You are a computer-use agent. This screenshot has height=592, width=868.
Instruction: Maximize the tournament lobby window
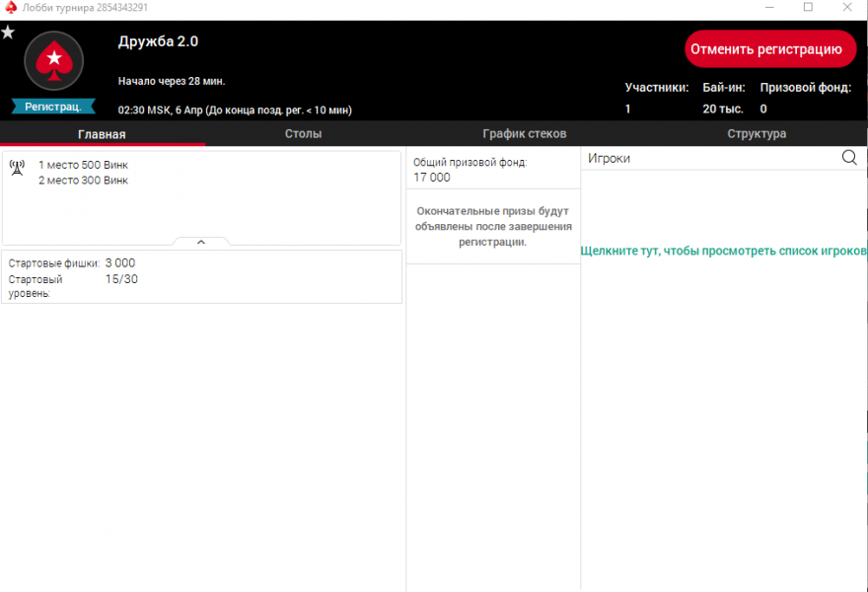pos(808,7)
